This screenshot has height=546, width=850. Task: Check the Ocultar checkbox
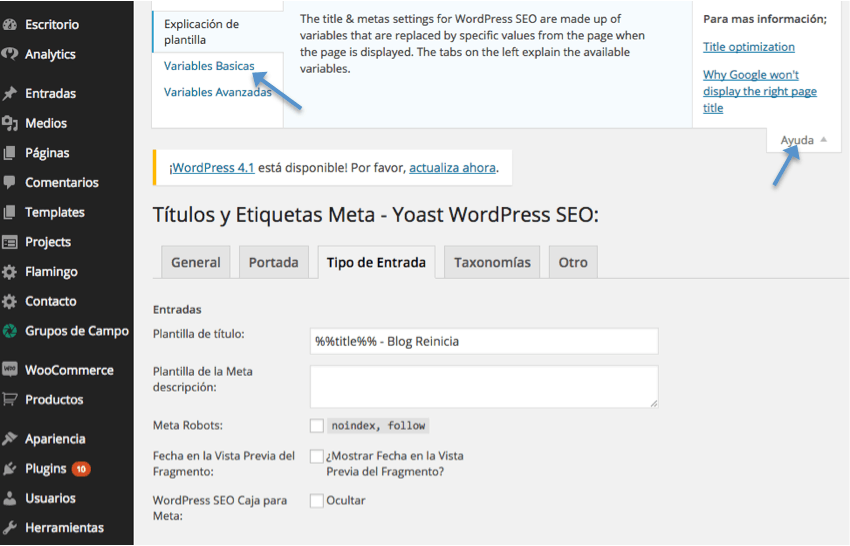pyautogui.click(x=317, y=500)
